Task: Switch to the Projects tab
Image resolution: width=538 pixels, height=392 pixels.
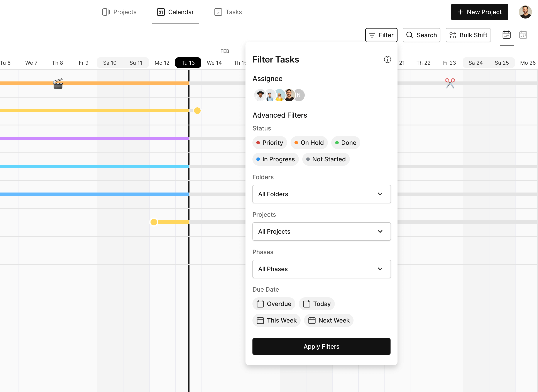Action: point(119,12)
